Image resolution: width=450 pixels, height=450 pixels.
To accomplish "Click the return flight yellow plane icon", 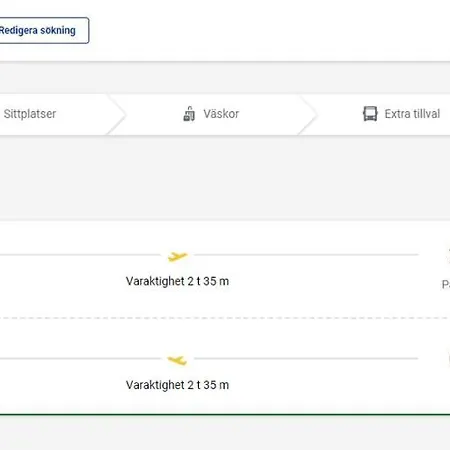I will [x=177, y=360].
